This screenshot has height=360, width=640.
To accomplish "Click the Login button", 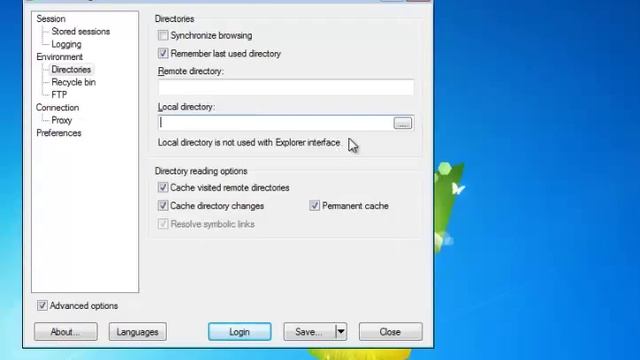I will pos(240,332).
